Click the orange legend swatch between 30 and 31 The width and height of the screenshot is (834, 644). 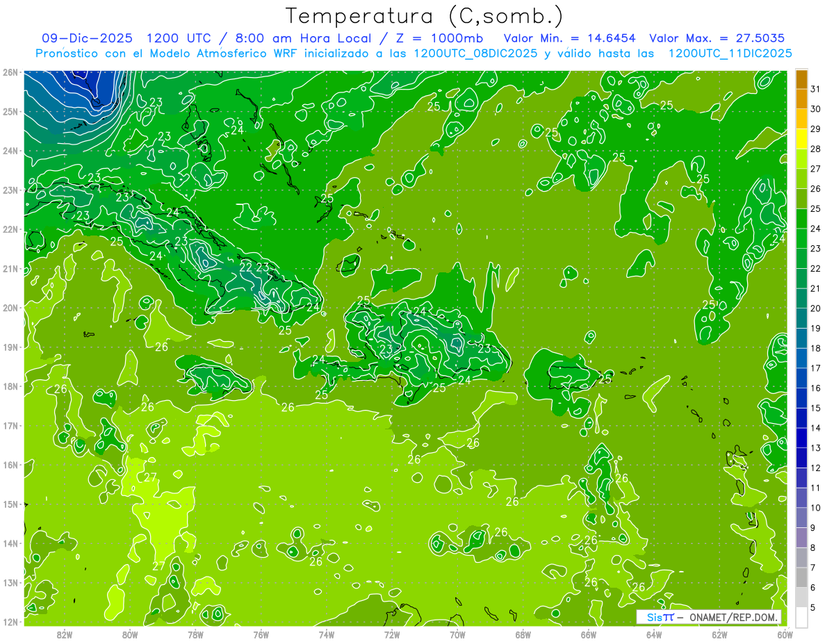(802, 99)
